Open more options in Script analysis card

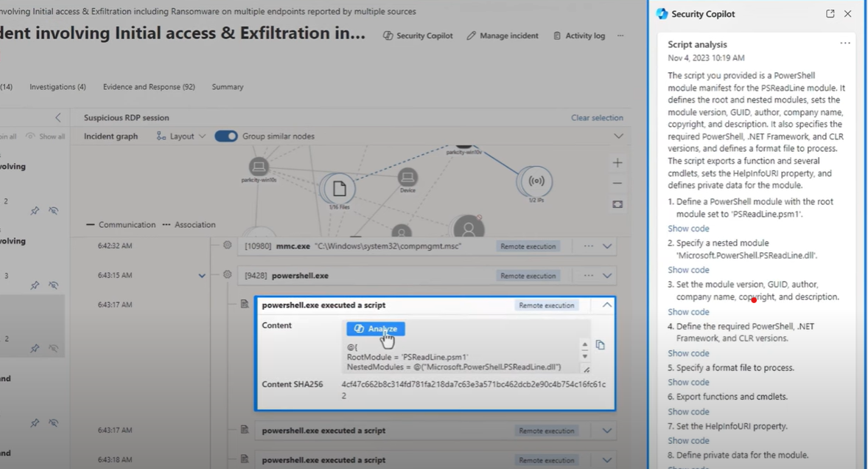coord(844,44)
